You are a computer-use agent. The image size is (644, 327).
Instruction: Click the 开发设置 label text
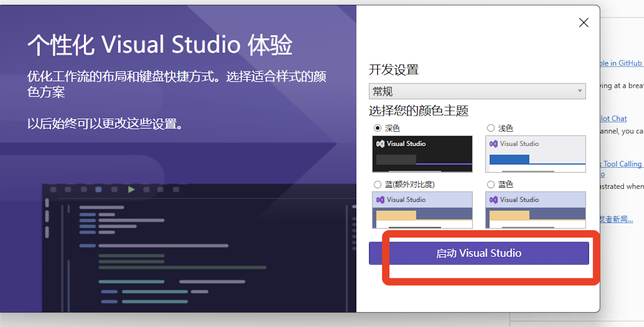click(394, 69)
